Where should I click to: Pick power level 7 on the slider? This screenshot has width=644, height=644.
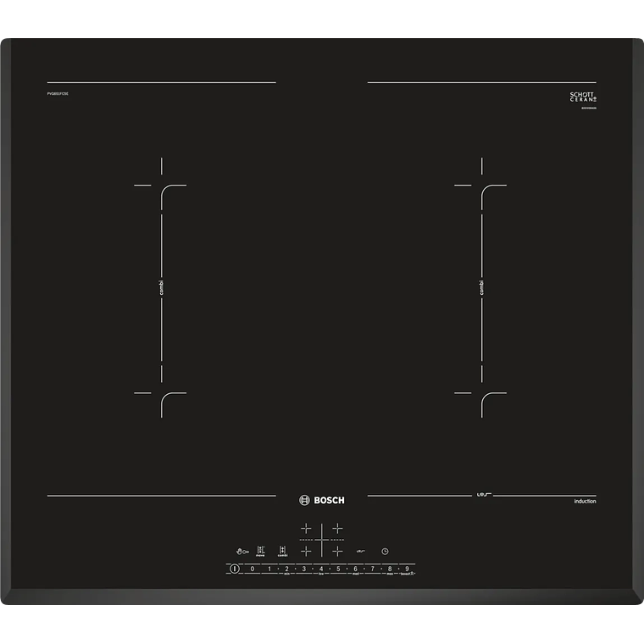pos(373,569)
